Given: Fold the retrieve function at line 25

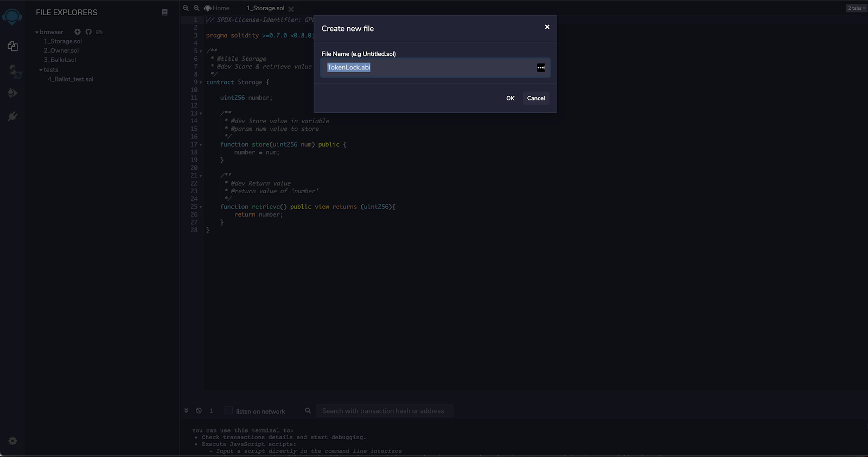Looking at the screenshot, I should [x=201, y=207].
